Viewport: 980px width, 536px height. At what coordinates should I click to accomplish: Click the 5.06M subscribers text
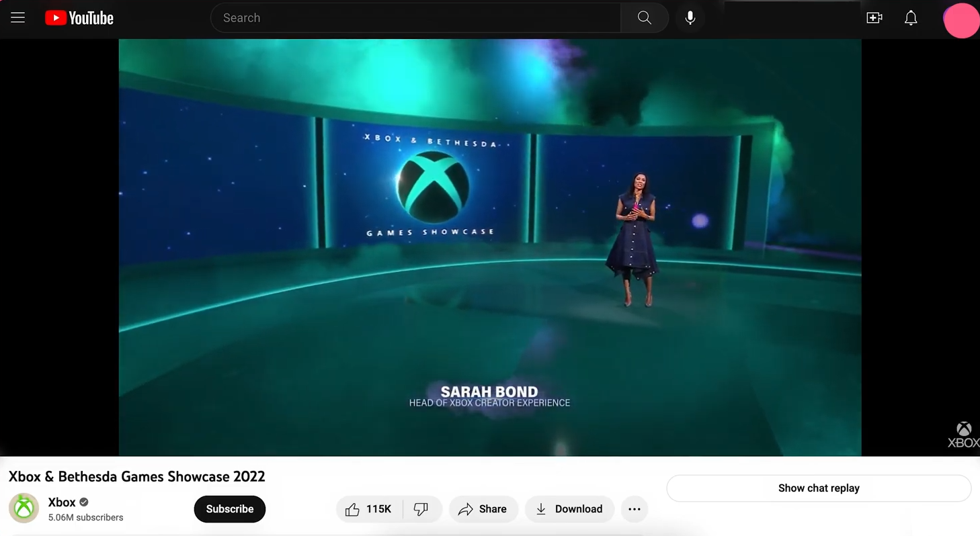coord(85,517)
